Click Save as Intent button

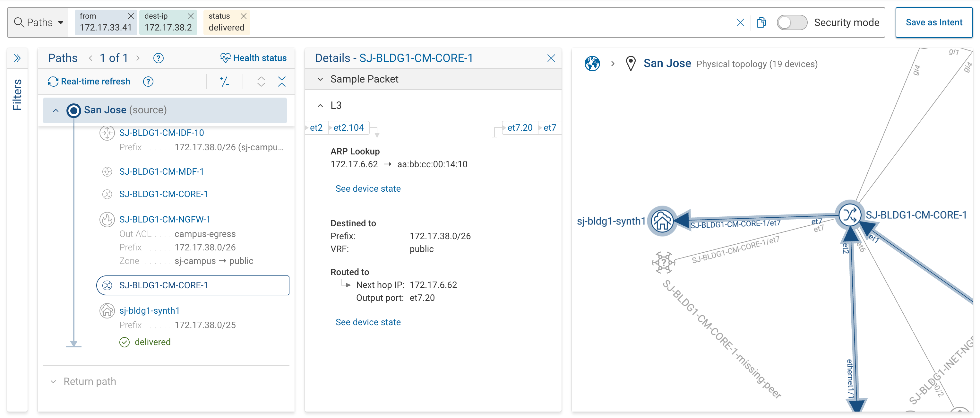[x=933, y=22]
